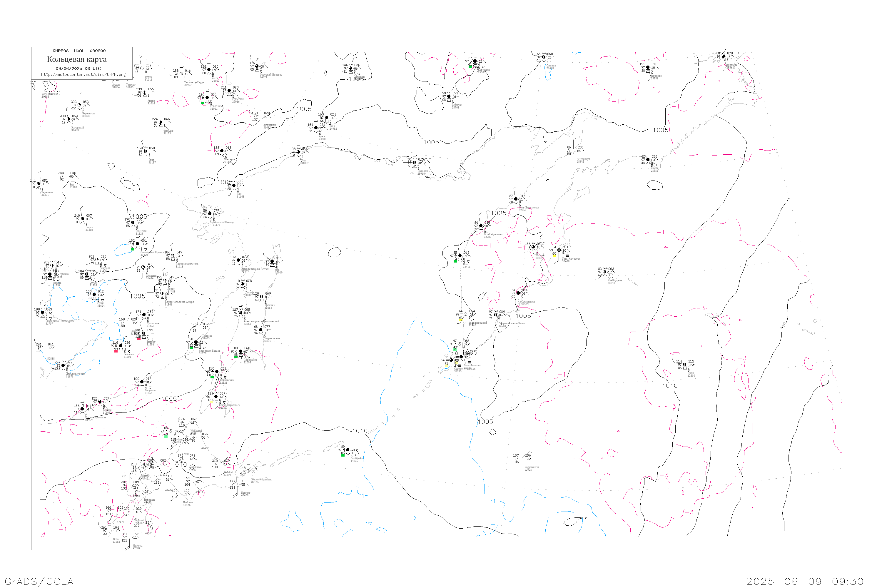This screenshot has width=882, height=588.
Task: Click the Петропавловск-Камч. station name label
Action: click(512, 323)
